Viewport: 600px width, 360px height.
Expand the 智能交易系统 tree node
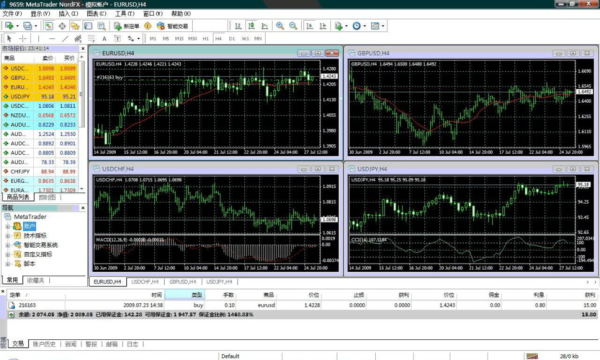pyautogui.click(x=7, y=245)
